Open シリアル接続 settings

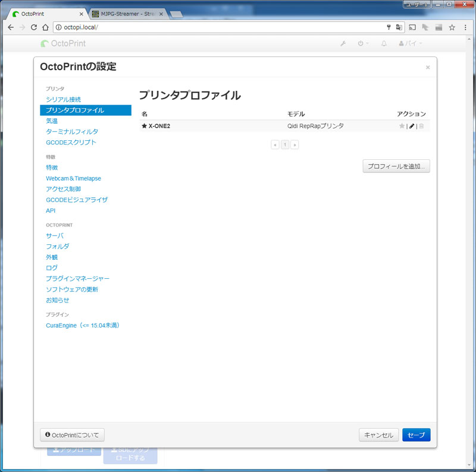click(64, 99)
